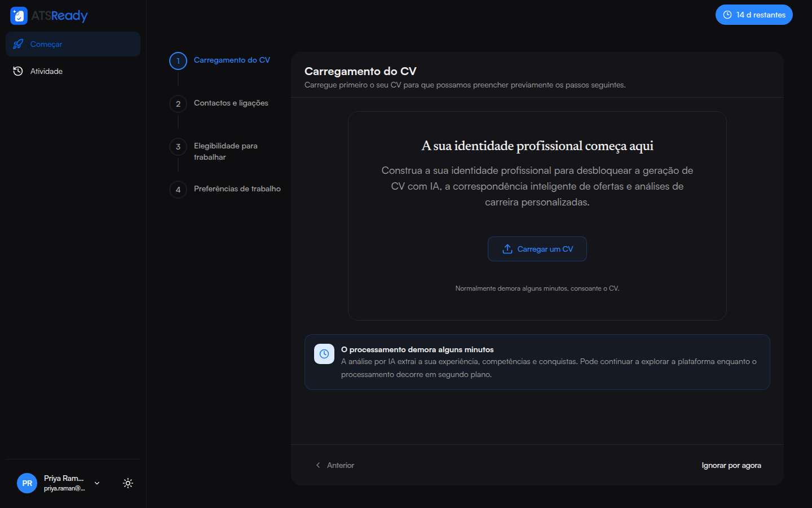The image size is (812, 508).
Task: Click the clock icon in the trial badge
Action: [727, 15]
